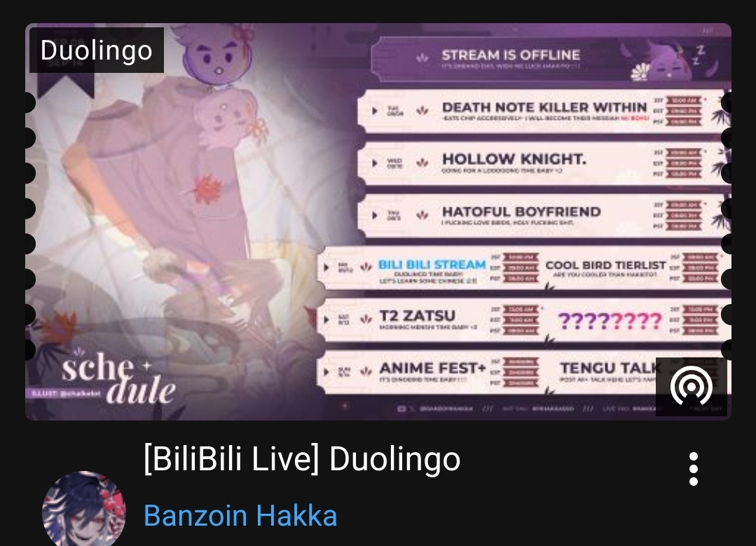Open the three-dot video options menu
756x546 pixels.
click(x=694, y=469)
